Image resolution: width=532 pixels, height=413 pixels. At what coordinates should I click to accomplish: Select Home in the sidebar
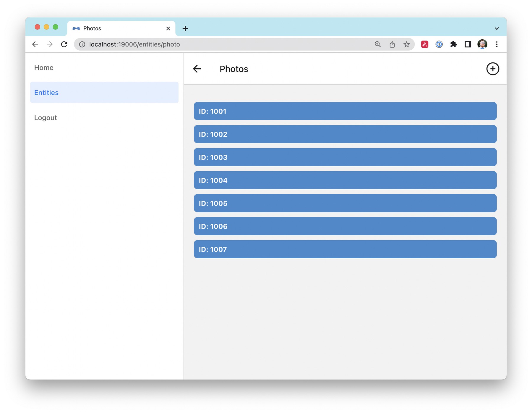point(44,68)
